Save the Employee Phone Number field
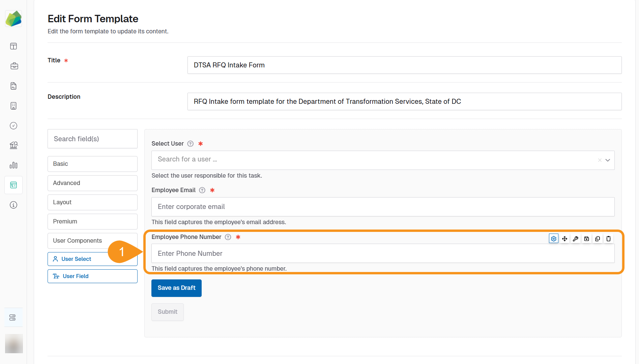The image size is (639, 364). (x=586, y=239)
